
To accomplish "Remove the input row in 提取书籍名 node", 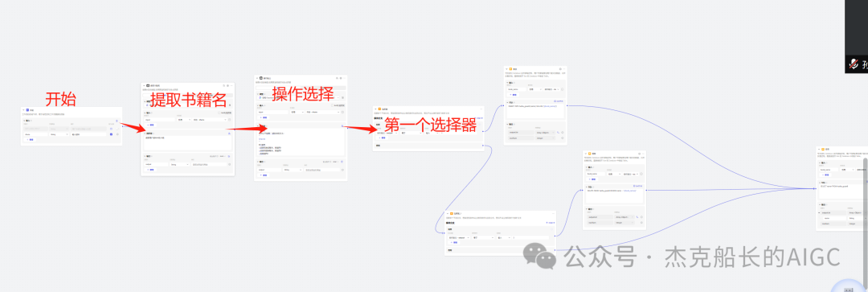I will [x=229, y=120].
